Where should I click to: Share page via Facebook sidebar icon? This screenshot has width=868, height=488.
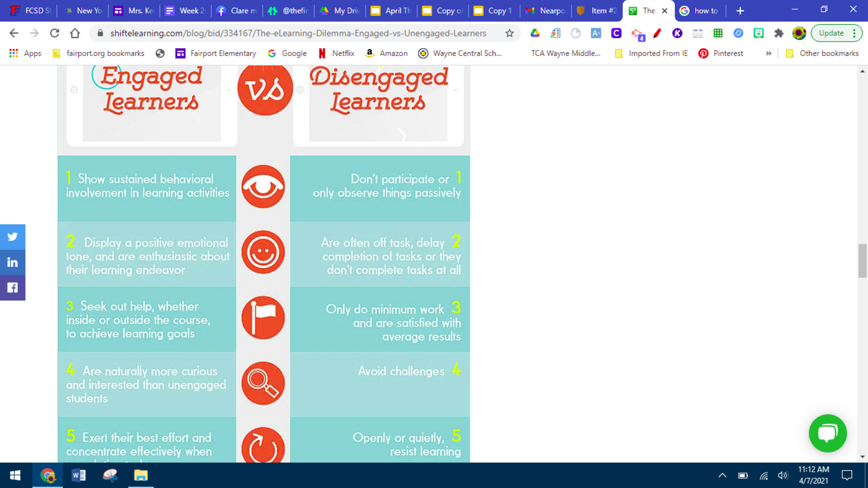[x=12, y=288]
